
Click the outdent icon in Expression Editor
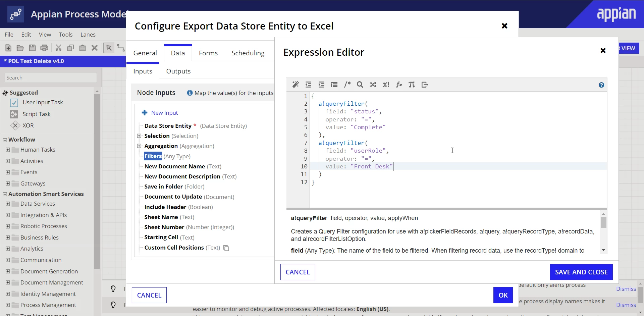(309, 85)
